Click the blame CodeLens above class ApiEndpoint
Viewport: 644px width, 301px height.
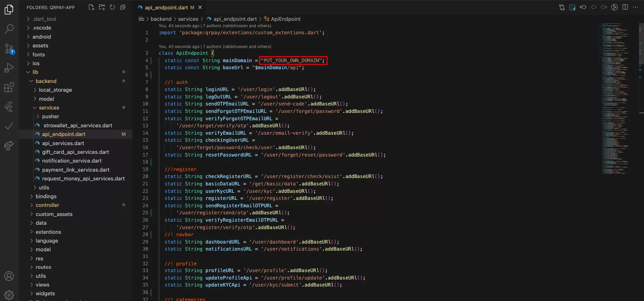tap(215, 47)
